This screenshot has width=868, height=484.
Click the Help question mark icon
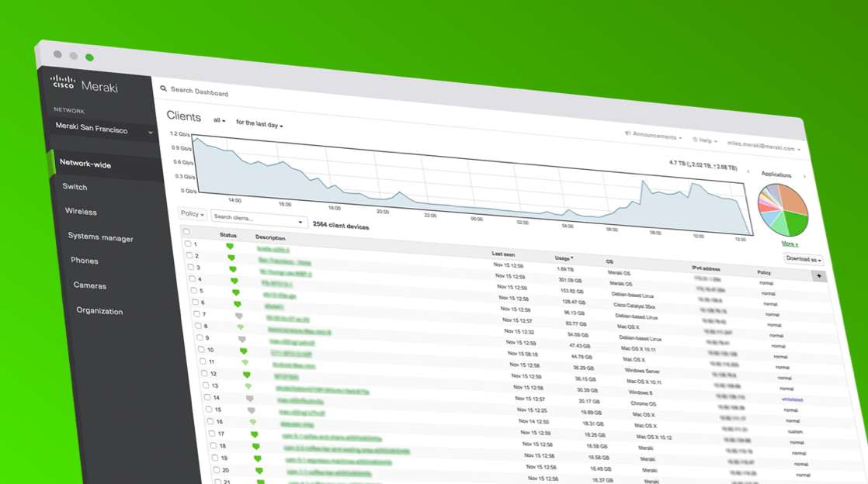(695, 140)
